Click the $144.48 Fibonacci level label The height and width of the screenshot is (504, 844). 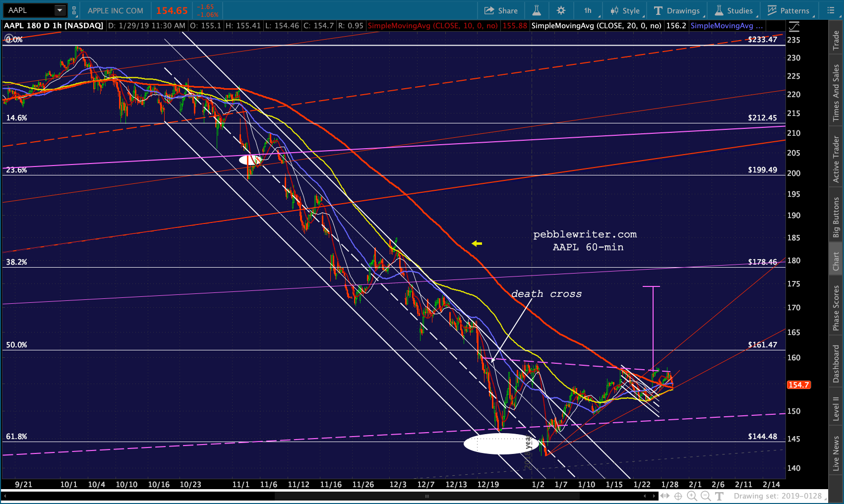762,437
